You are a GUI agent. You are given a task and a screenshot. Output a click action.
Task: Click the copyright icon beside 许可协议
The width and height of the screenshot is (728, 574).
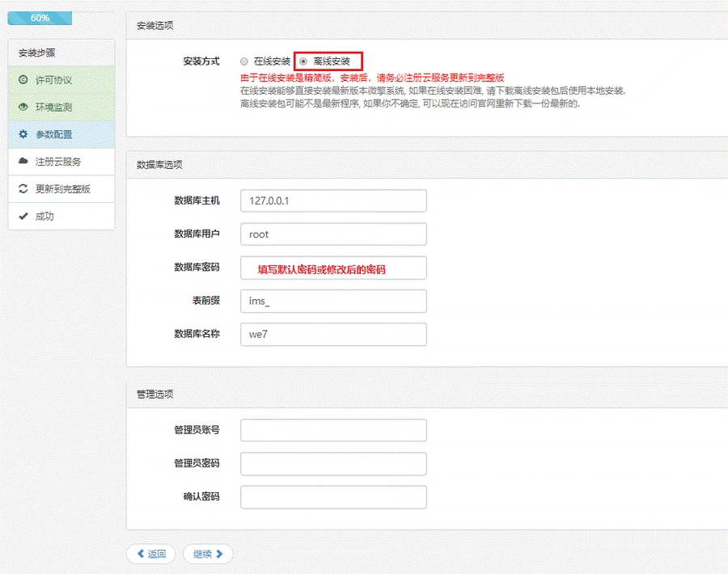click(x=23, y=80)
